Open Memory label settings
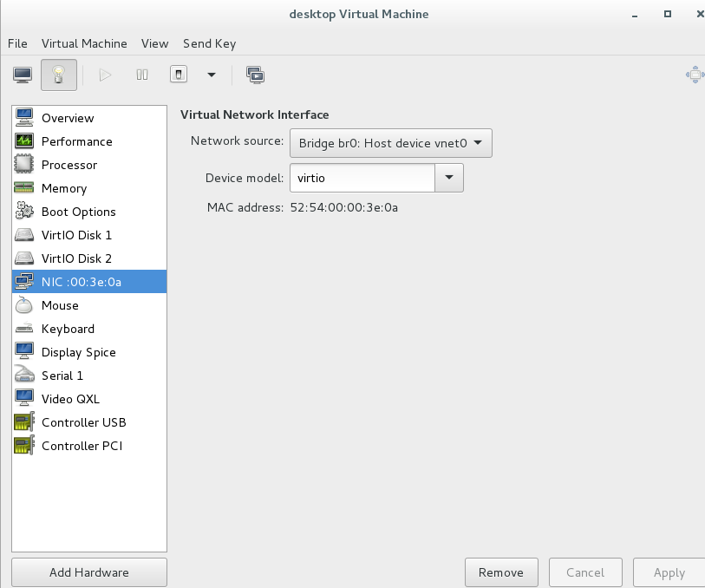Image resolution: width=705 pixels, height=588 pixels. point(64,188)
